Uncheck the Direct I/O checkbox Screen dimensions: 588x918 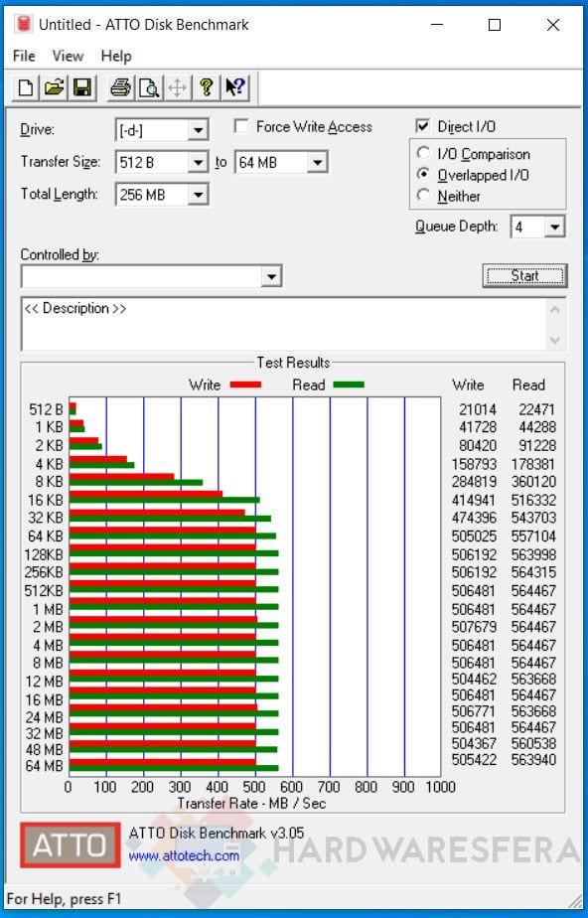point(422,126)
